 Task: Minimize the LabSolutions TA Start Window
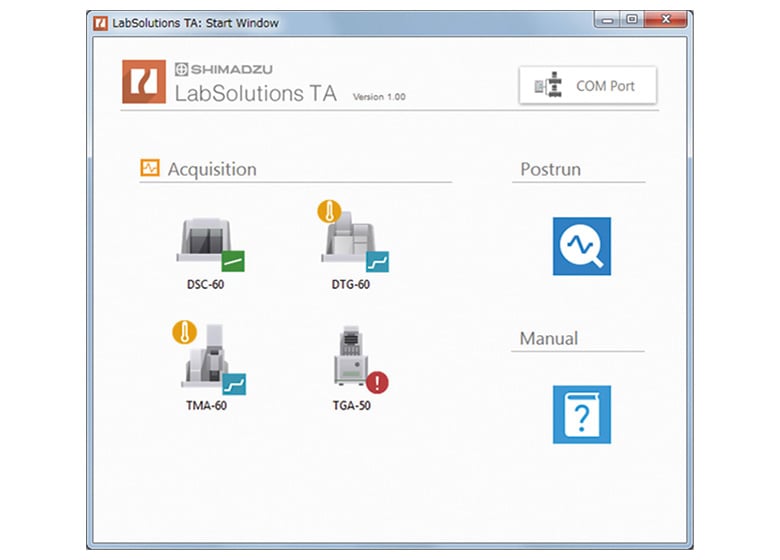coord(606,19)
